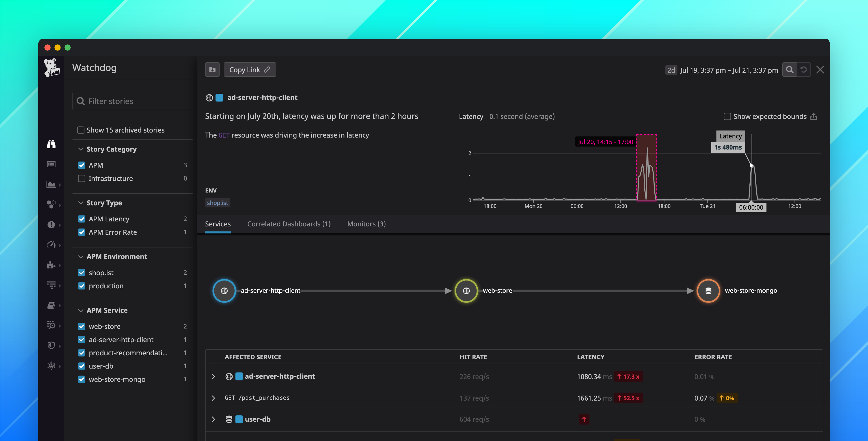
Task: Expand the user-db affected service row
Action: tap(213, 419)
